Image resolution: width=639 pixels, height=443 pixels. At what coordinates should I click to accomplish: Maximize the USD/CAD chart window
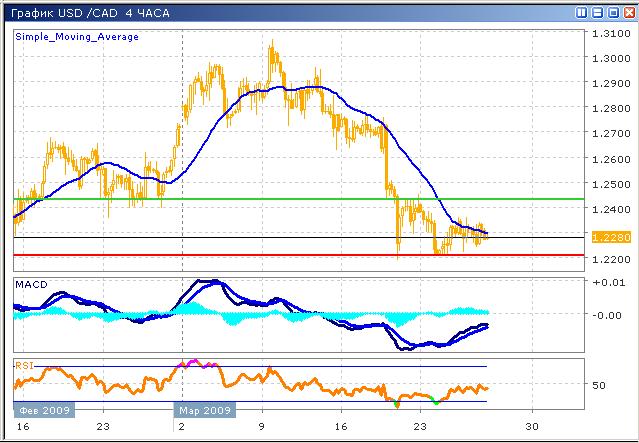coord(612,12)
